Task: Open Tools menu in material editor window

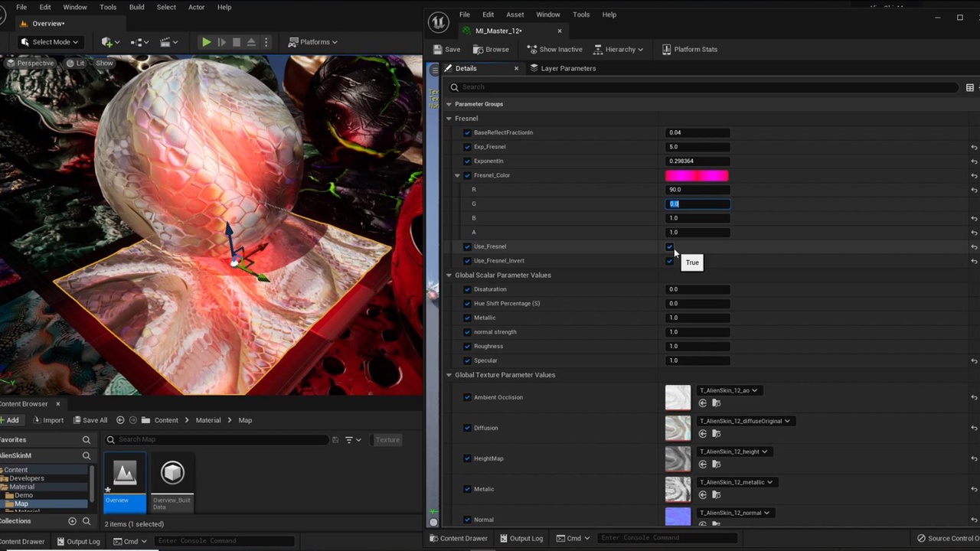Action: pos(581,15)
